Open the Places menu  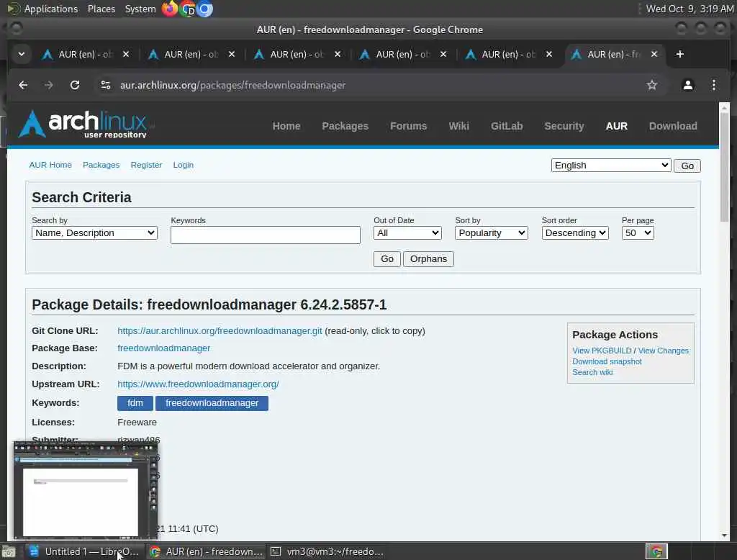101,9
